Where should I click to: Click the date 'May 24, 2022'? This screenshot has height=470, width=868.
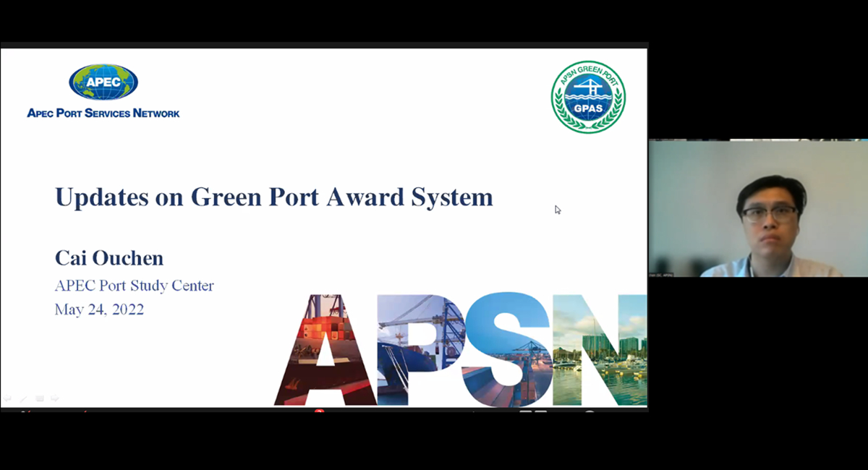point(99,309)
